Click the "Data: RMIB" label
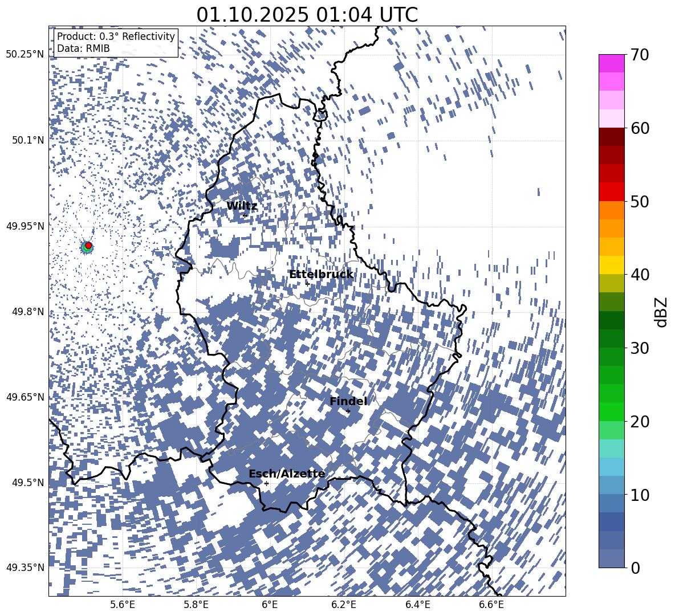 click(x=83, y=48)
